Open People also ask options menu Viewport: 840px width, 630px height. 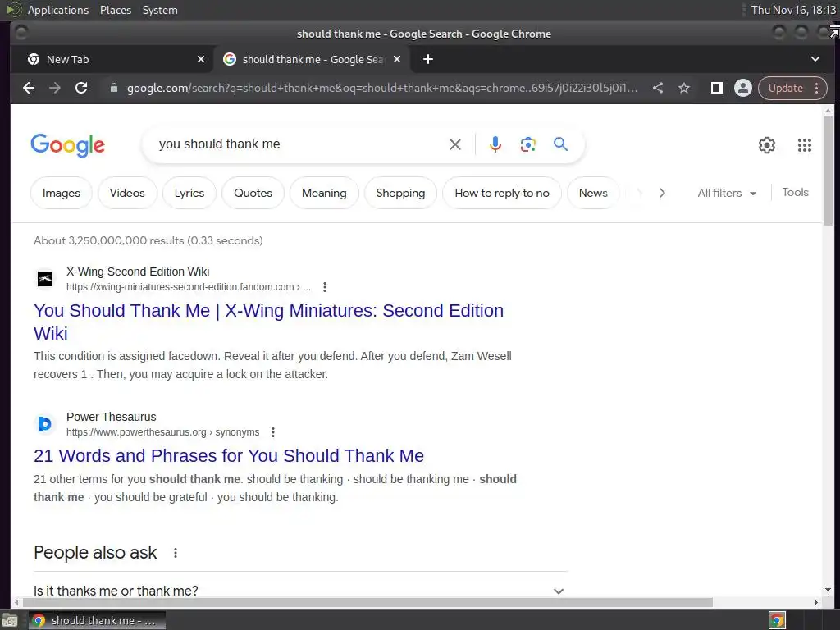click(x=176, y=553)
